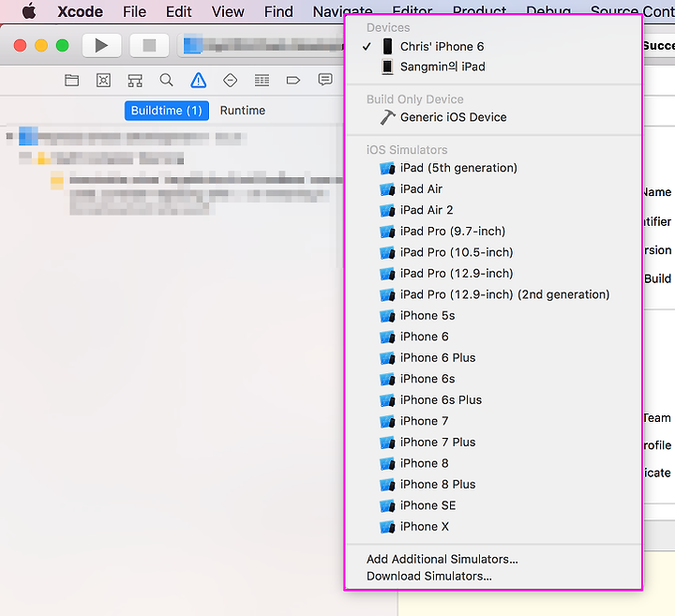
Task: Open the scheme selector in toolbar
Action: (261, 45)
